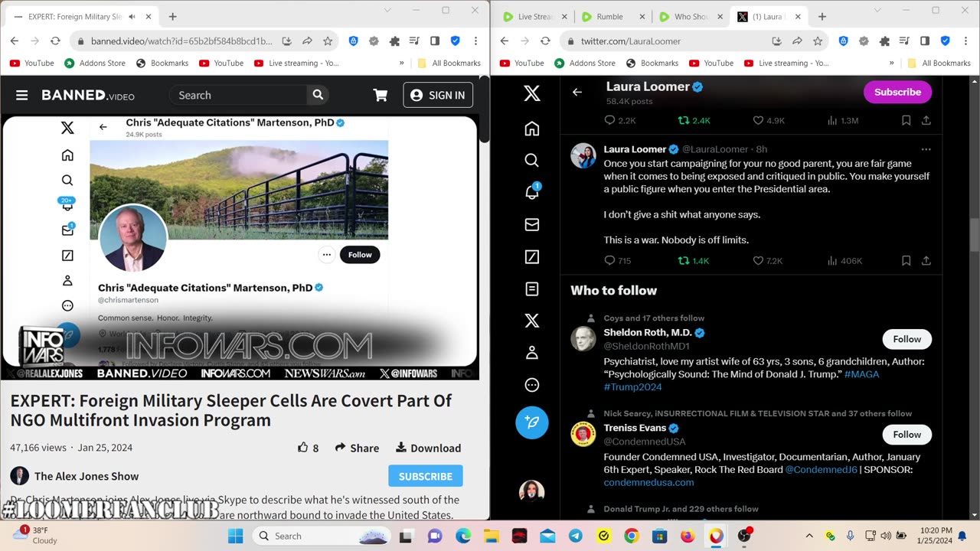980x551 pixels.
Task: Switch to the Who Sho... tab
Action: coord(691,16)
